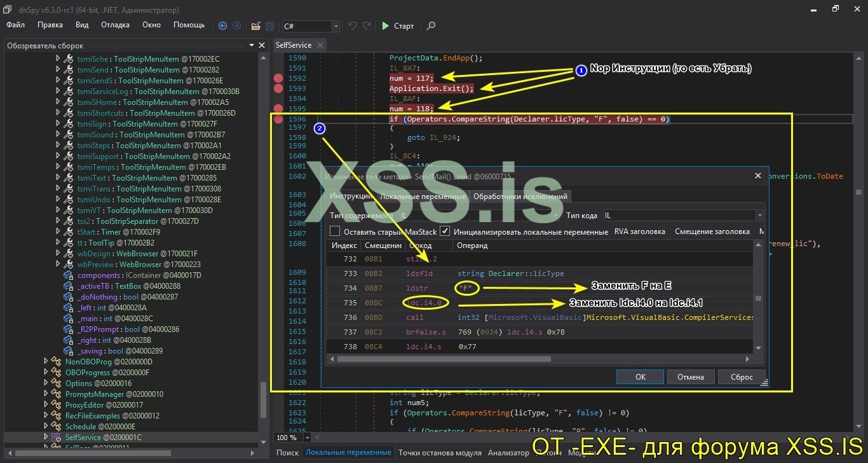Click the save all toolbar icon
Image resolution: width=868 pixels, height=463 pixels.
[270, 26]
